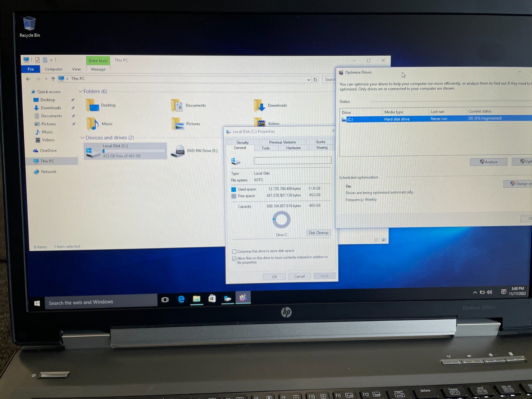The width and height of the screenshot is (532, 399).
Task: Select the Desktop folder icon
Action: [101, 105]
